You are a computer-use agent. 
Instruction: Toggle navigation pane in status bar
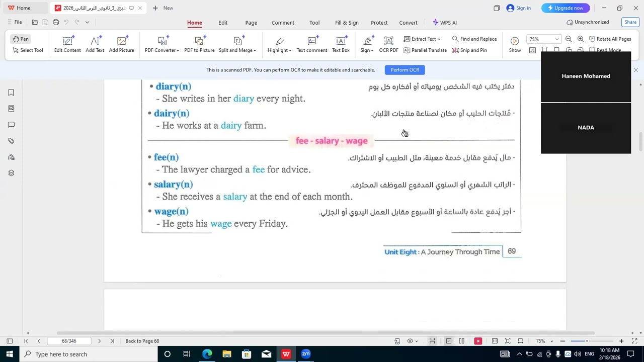coord(9,341)
